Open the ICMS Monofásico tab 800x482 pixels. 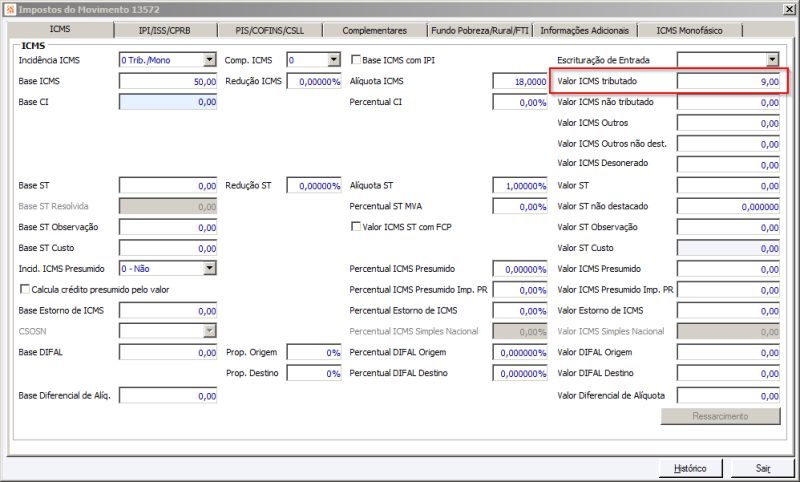689,31
